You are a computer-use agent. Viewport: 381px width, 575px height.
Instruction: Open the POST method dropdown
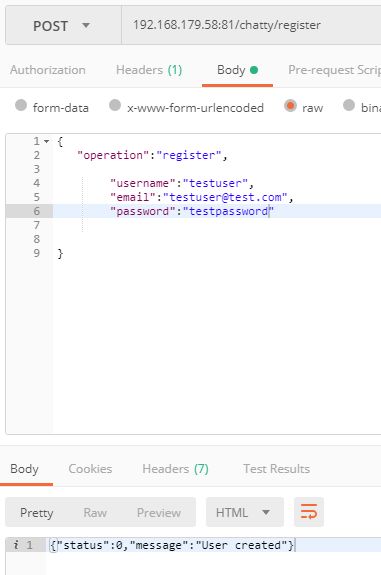pyautogui.click(x=63, y=26)
